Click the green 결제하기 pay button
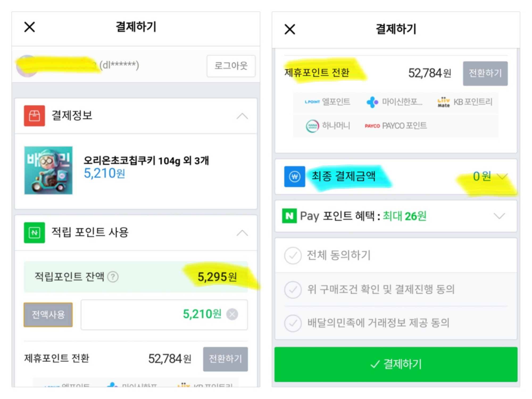532x399 pixels. pyautogui.click(x=396, y=364)
